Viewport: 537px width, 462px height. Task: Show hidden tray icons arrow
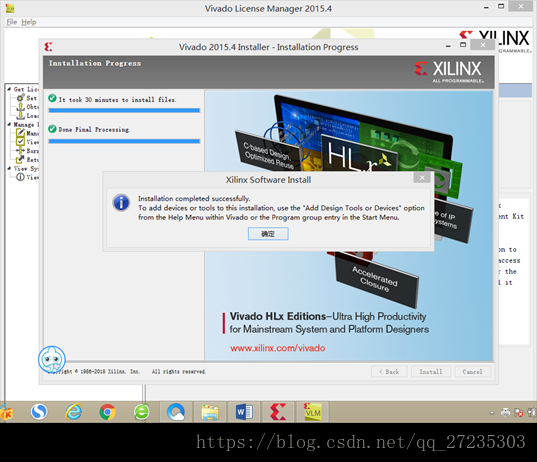coord(492,413)
